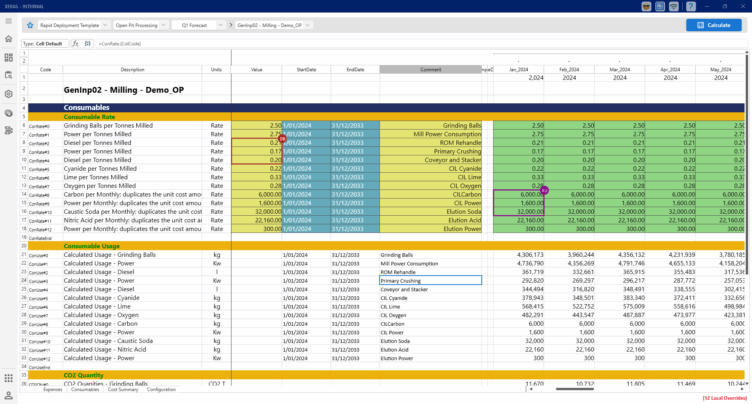Open the clipboard search sidebar icon
Image resolution: width=752 pixels, height=404 pixels.
[x=9, y=75]
